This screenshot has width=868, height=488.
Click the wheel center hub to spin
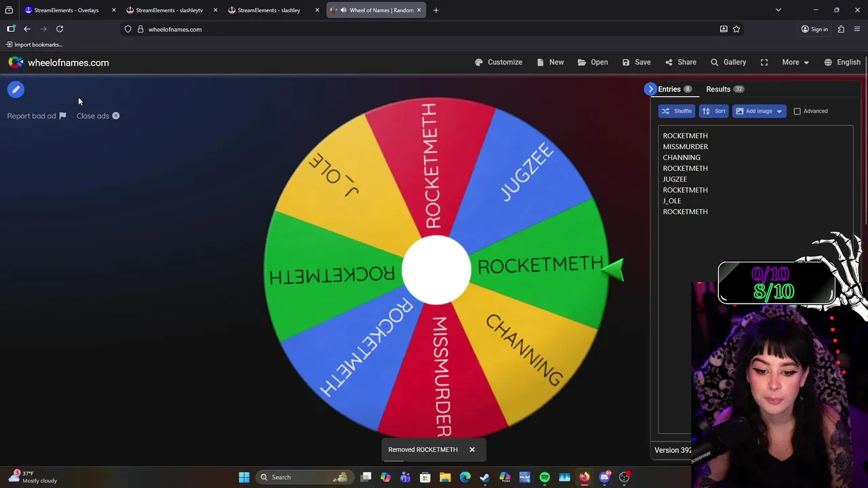pyautogui.click(x=436, y=270)
